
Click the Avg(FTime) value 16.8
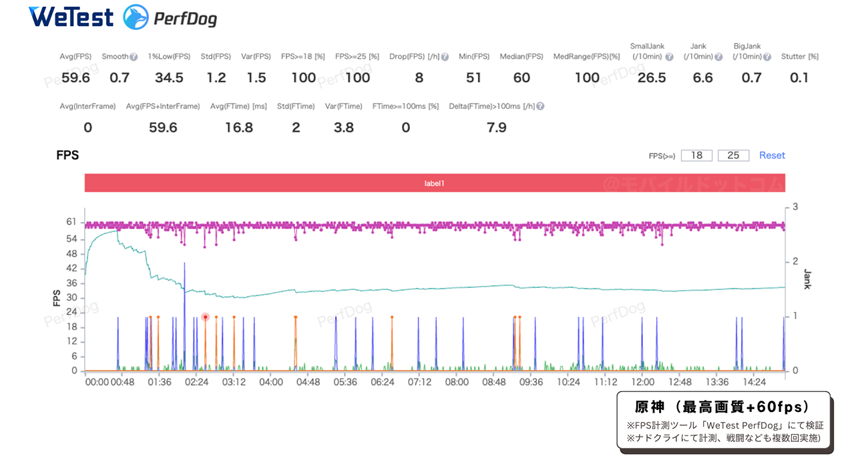[x=238, y=127]
